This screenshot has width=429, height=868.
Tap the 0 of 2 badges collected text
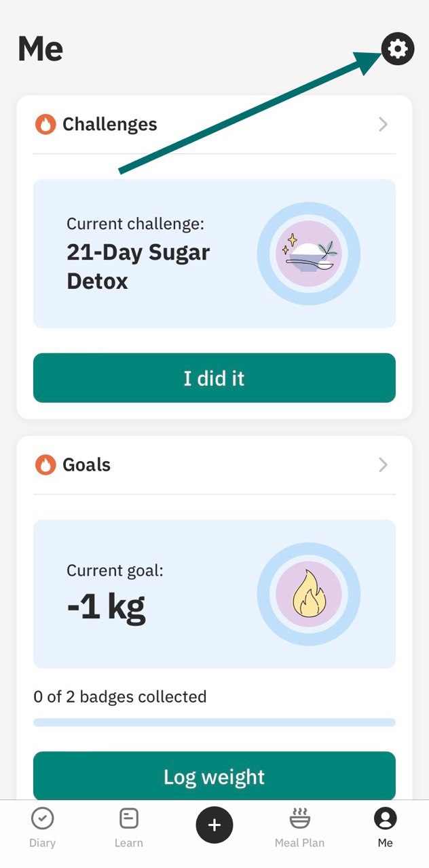pyautogui.click(x=120, y=696)
